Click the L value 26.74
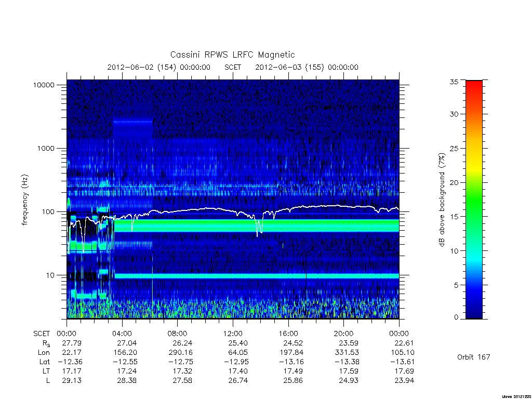This screenshot has width=532, height=399. point(238,381)
